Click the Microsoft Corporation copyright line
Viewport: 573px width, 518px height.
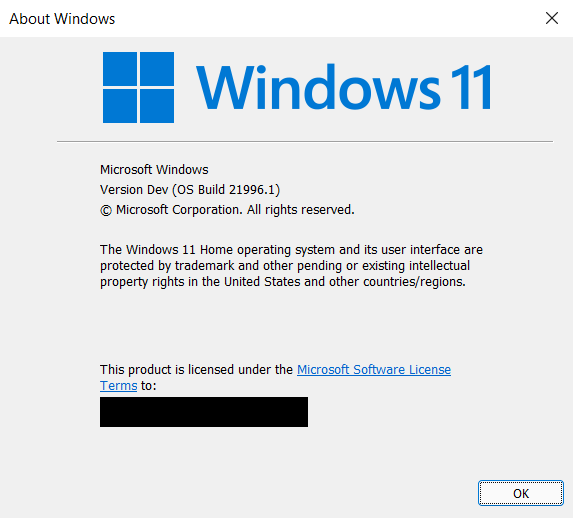point(227,210)
